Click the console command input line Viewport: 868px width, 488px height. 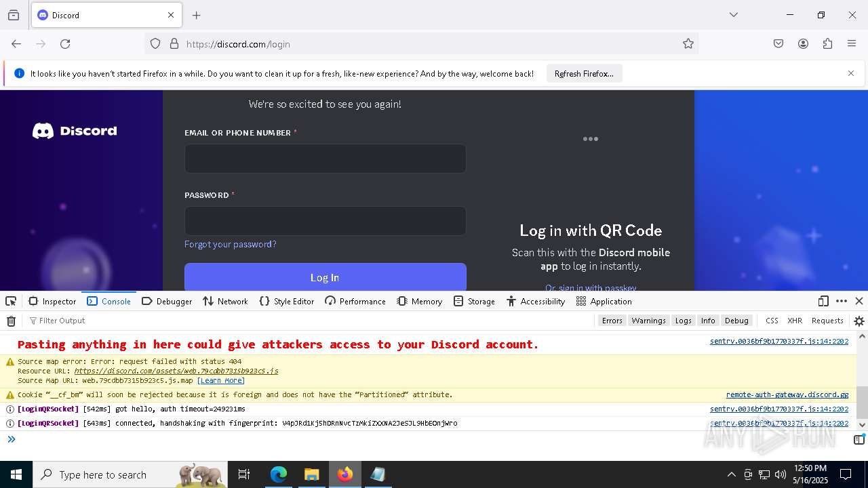click(434, 439)
